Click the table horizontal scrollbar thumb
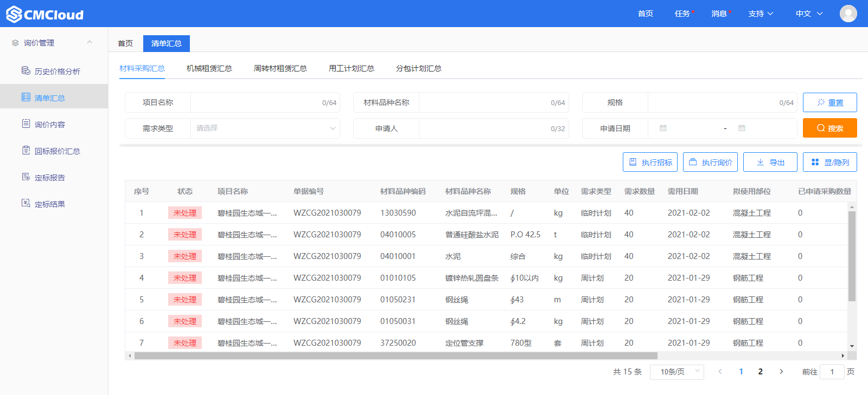868x395 pixels. (x=396, y=356)
